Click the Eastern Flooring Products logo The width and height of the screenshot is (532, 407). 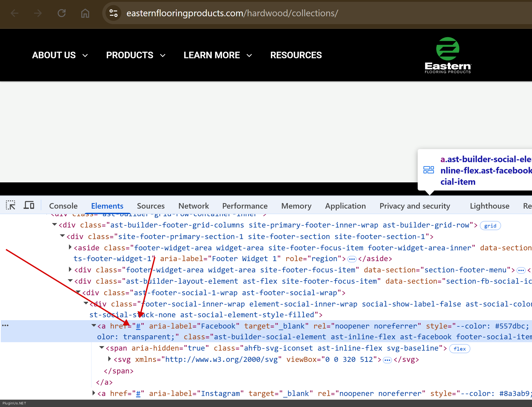pos(448,55)
